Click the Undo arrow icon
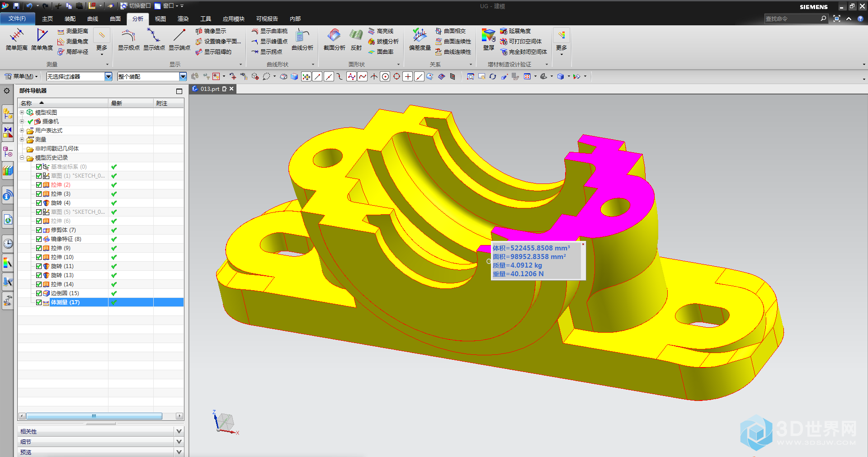The height and width of the screenshot is (457, 868). pyautogui.click(x=29, y=6)
